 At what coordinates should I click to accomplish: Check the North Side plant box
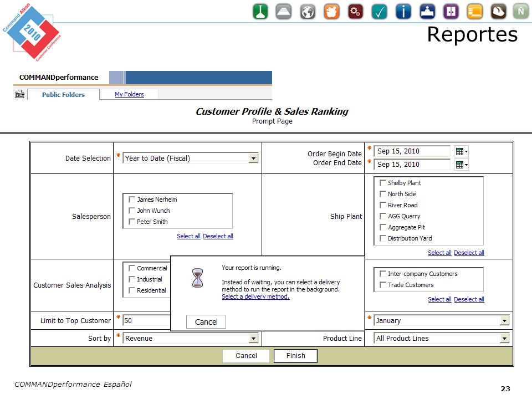(383, 194)
